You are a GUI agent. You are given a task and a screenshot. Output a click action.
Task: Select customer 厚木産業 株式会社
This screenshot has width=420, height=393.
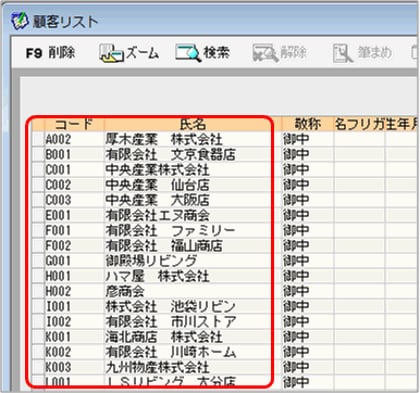click(164, 139)
